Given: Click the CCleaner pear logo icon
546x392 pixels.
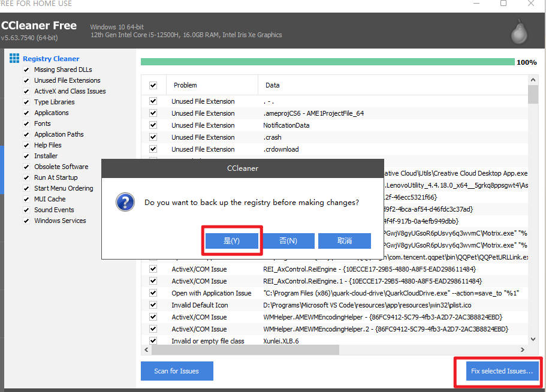Looking at the screenshot, I should (519, 32).
